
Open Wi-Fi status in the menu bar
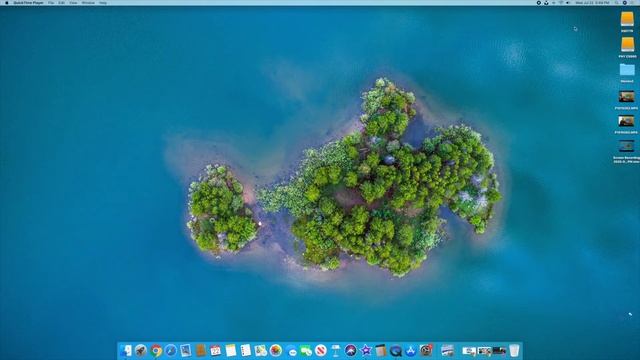(561, 3)
